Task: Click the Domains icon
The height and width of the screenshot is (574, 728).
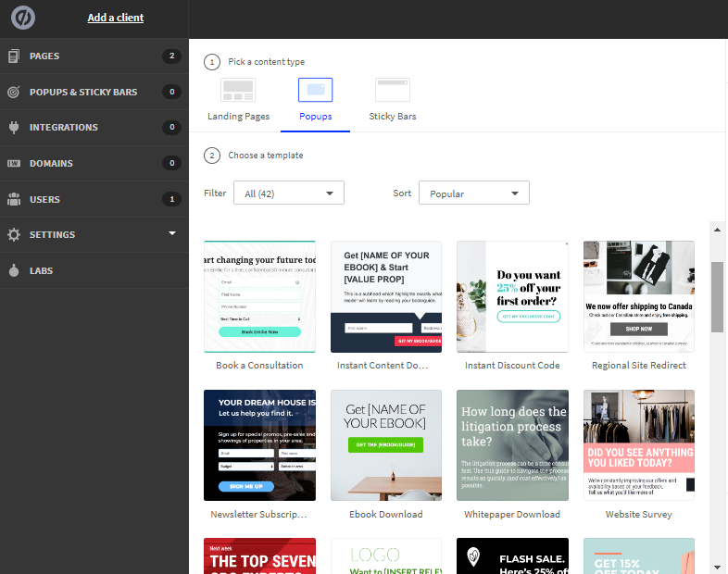Action: point(14,163)
